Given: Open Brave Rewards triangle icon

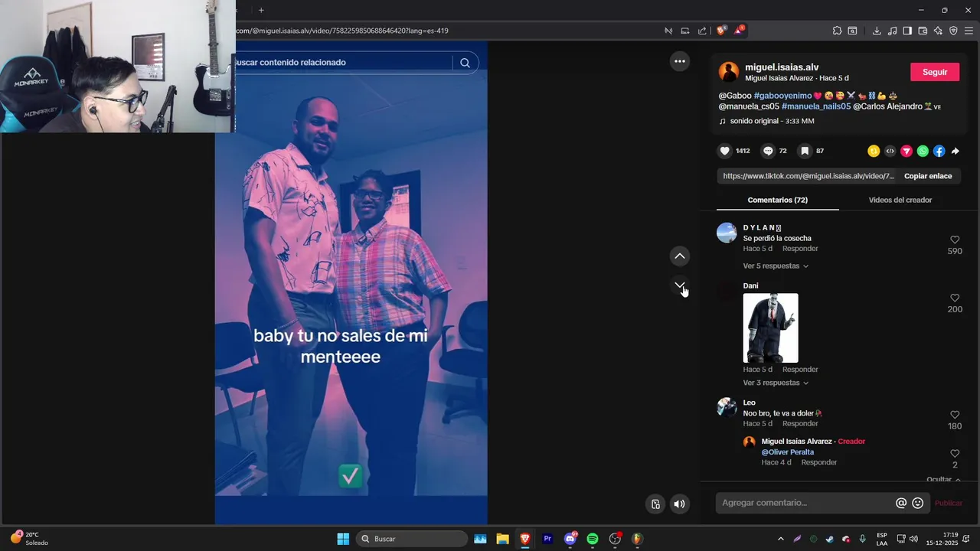Looking at the screenshot, I should (739, 31).
